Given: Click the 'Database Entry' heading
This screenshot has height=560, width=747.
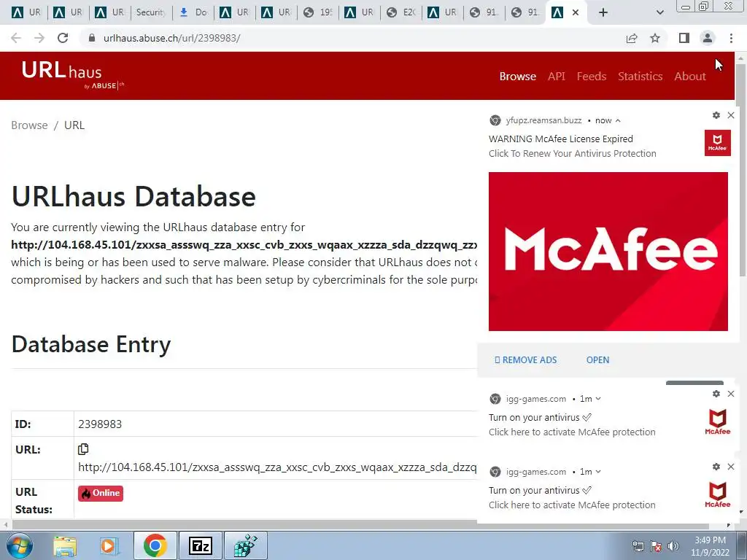Looking at the screenshot, I should pyautogui.click(x=91, y=344).
